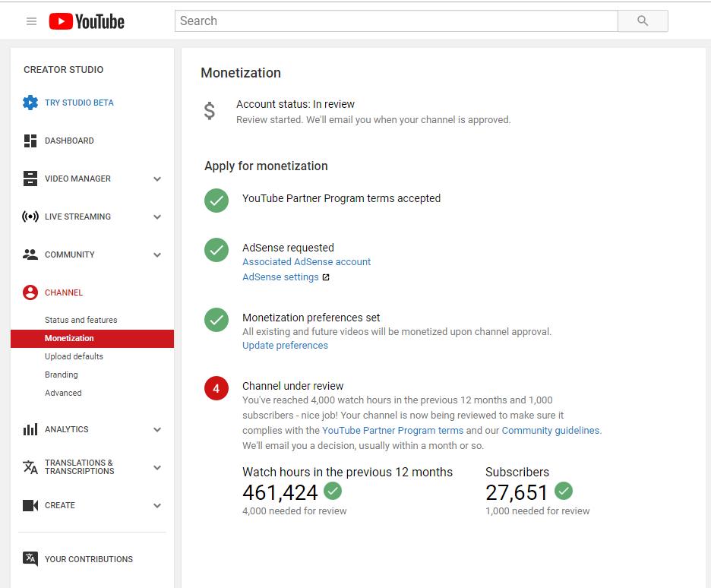Screen dimensions: 711x588
Task: Open Upload defaults
Action: (x=74, y=356)
